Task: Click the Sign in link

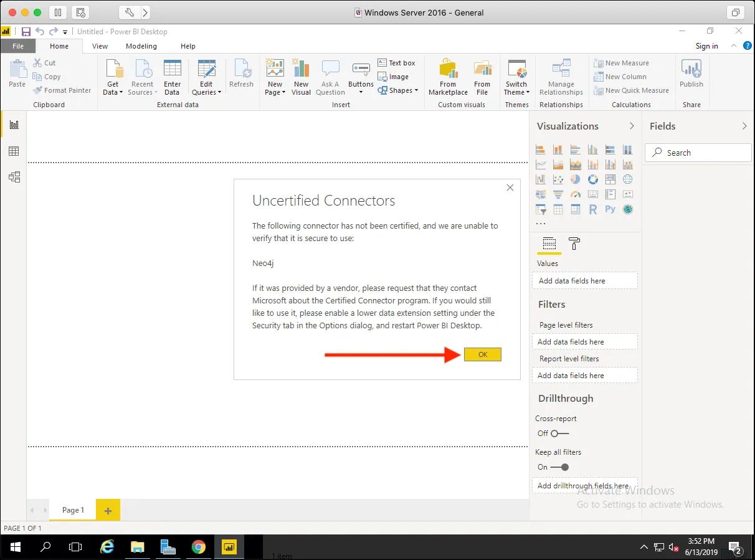Action: (706, 46)
